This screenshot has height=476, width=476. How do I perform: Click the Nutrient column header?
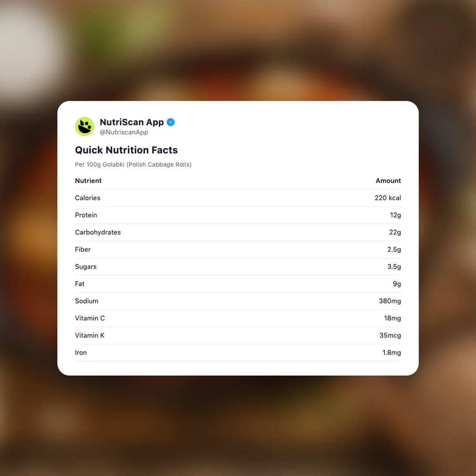point(88,181)
